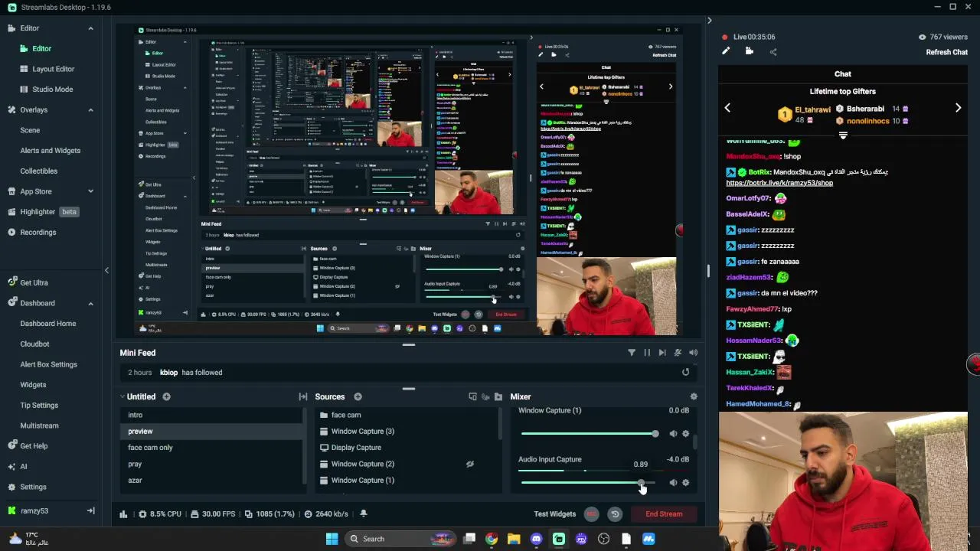The image size is (980, 551).
Task: Edit stream info with the pencil icon
Action: [x=726, y=51]
